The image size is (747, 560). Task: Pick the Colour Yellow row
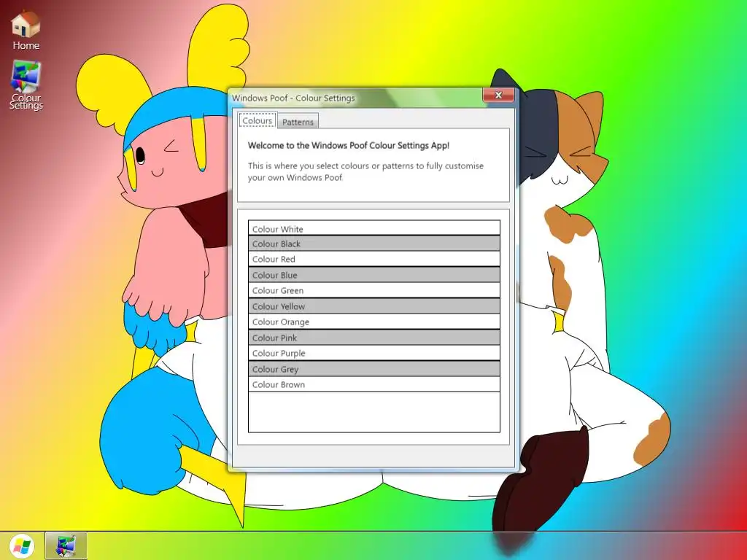tap(374, 306)
